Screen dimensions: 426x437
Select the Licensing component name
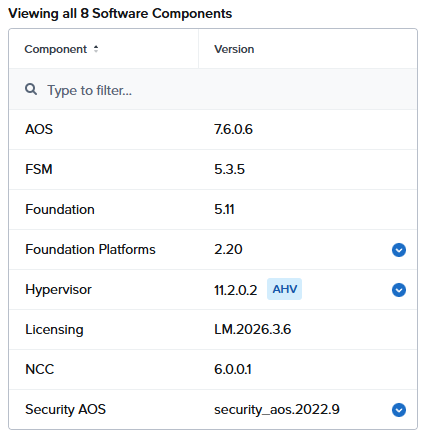coord(54,330)
